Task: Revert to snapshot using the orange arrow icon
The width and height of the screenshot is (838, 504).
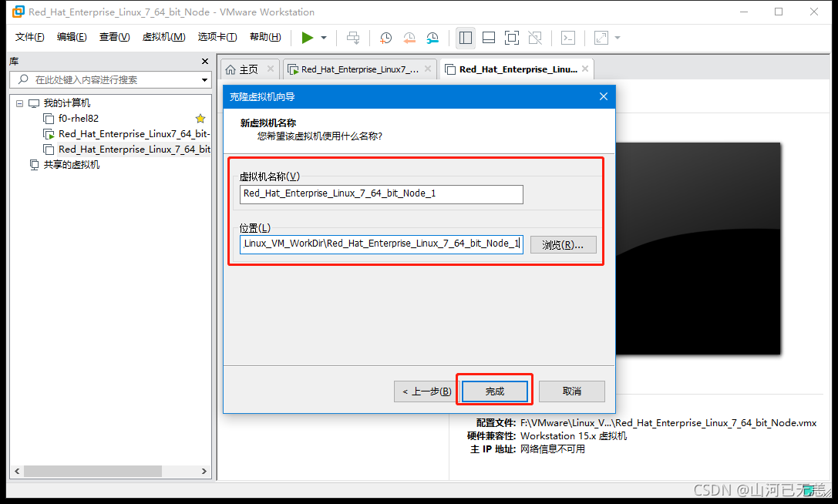Action: [x=409, y=38]
